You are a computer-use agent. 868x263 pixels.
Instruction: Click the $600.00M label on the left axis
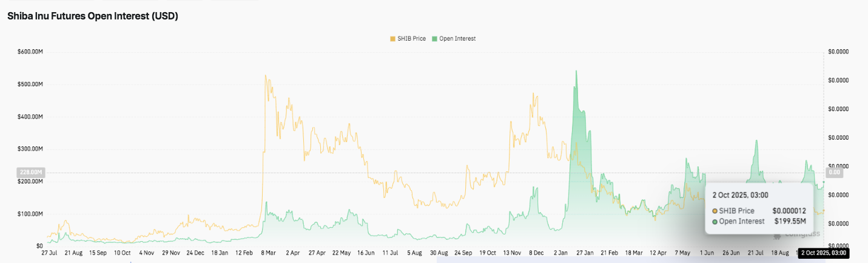click(30, 52)
